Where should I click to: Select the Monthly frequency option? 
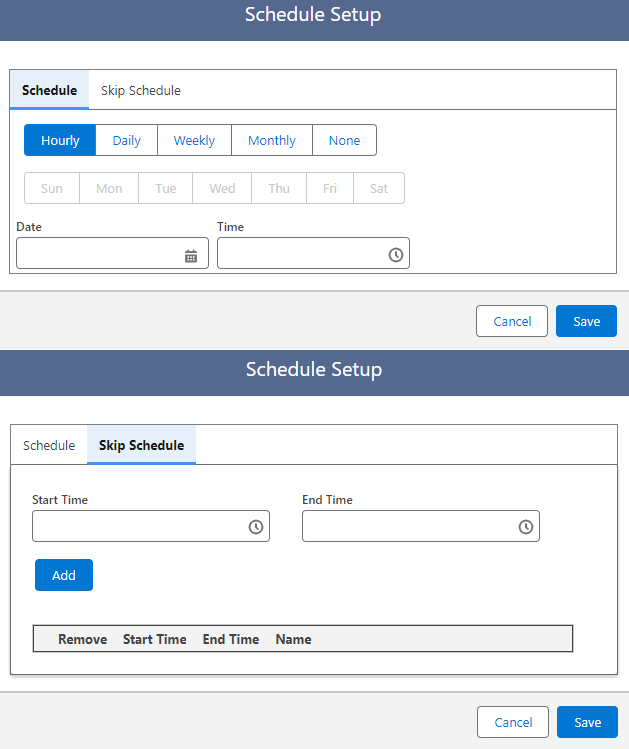click(x=272, y=140)
